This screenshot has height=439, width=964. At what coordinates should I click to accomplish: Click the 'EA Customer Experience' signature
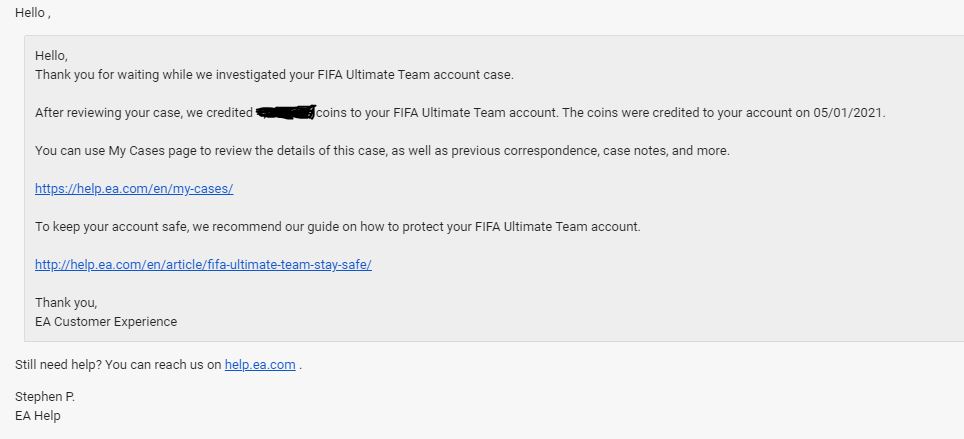click(x=106, y=322)
